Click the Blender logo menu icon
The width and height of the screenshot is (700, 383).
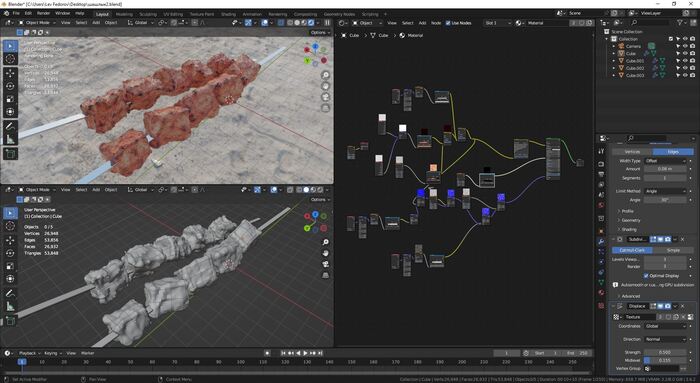coord(7,13)
